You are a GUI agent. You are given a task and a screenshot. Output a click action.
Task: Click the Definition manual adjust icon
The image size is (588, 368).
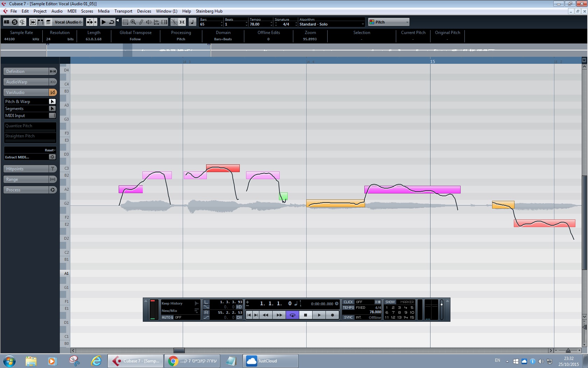point(53,71)
